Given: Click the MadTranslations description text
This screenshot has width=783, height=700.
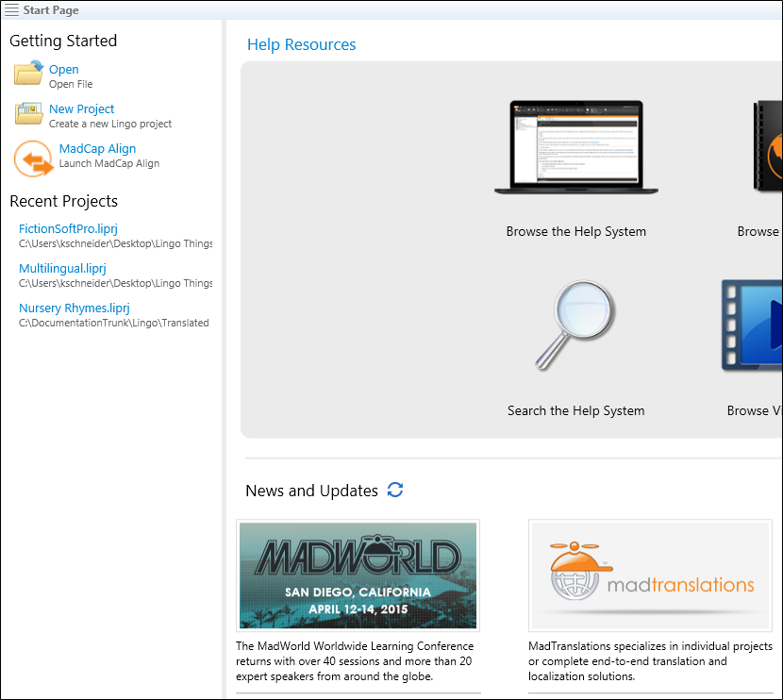Looking at the screenshot, I should pyautogui.click(x=650, y=661).
